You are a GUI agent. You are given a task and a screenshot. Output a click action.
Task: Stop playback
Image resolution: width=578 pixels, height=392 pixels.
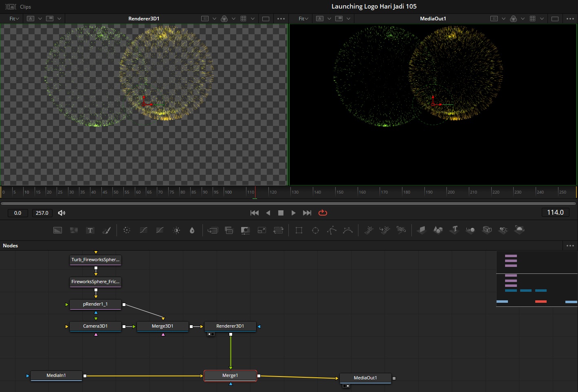(x=281, y=213)
